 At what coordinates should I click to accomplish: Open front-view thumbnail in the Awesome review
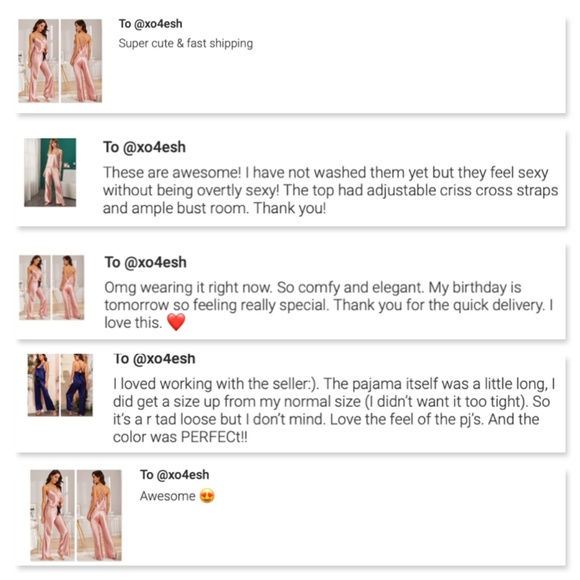(53, 515)
